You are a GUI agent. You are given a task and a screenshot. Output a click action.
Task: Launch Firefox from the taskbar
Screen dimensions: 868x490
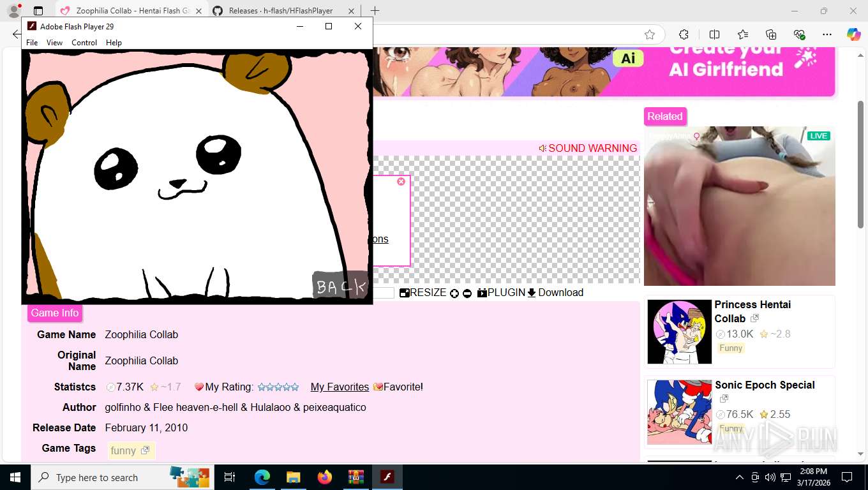[325, 477]
